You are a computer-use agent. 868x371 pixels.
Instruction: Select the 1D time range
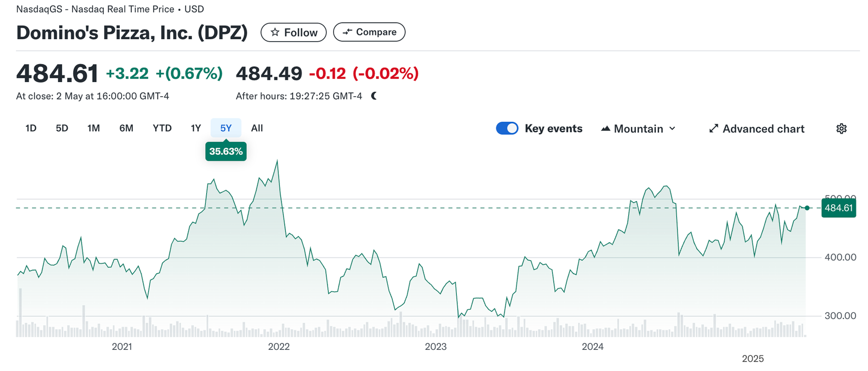tap(31, 128)
